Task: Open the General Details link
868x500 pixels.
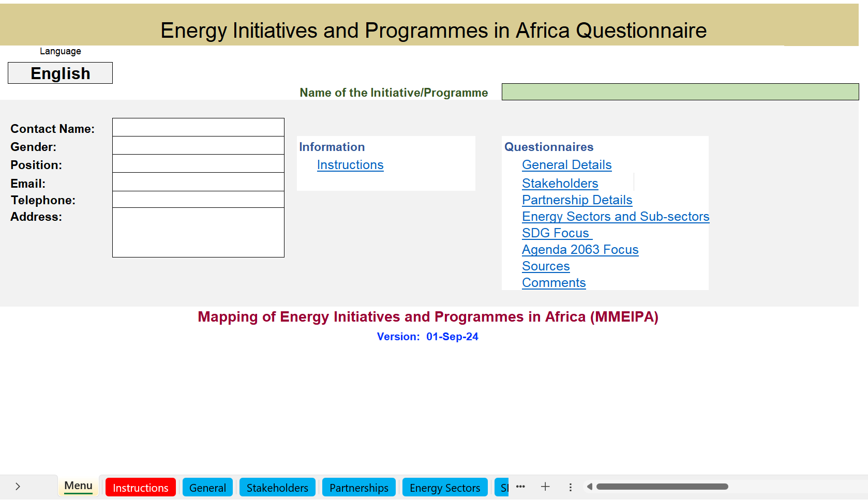Action: (567, 165)
